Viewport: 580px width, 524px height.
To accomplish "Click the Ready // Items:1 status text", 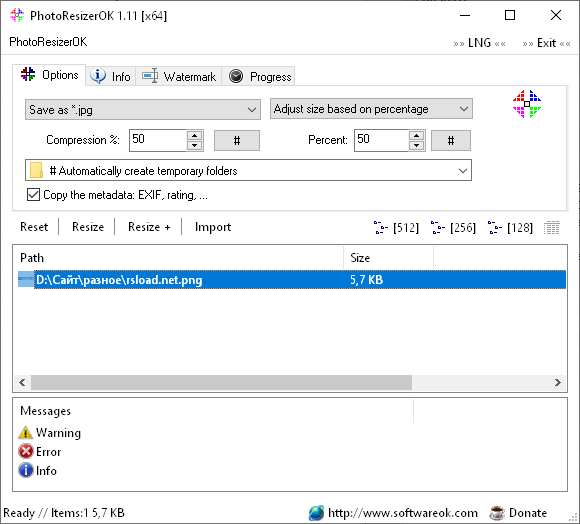I will coord(64,513).
